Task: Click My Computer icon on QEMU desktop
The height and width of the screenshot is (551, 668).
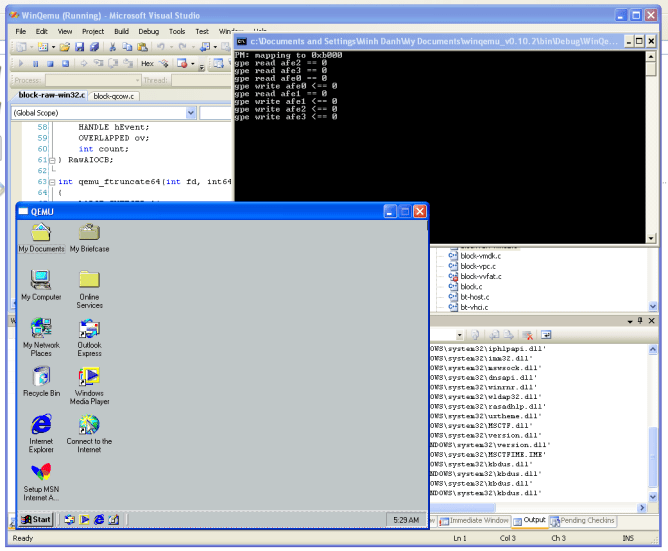Action: coord(41,285)
